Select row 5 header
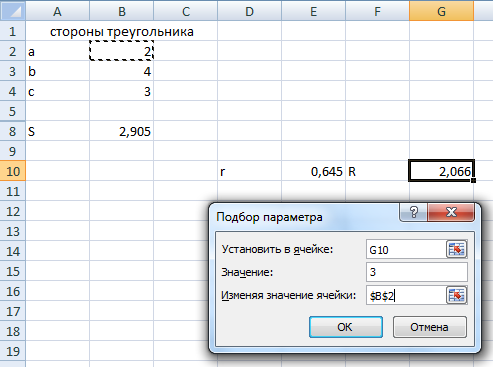Screen dimensions: 493x367 pyautogui.click(x=13, y=111)
